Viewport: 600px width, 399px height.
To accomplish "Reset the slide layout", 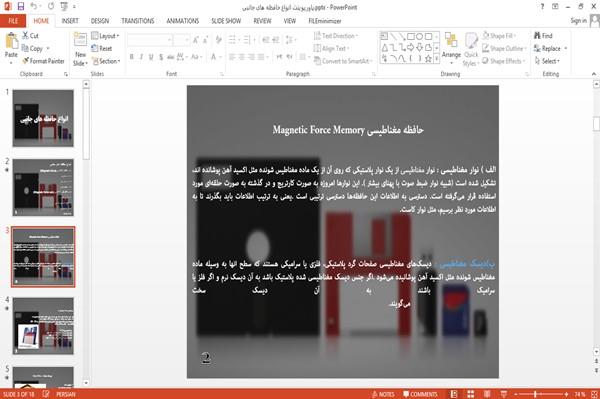I will point(102,48).
